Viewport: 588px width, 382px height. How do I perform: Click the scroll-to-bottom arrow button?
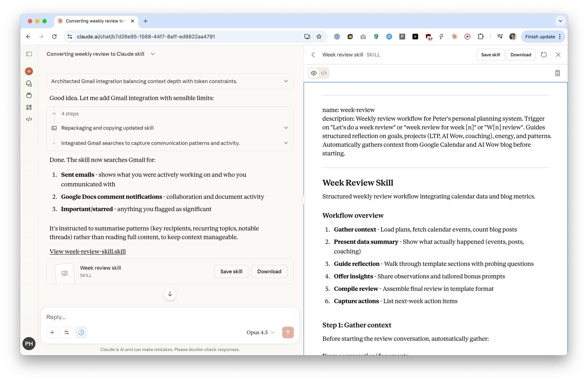[170, 294]
